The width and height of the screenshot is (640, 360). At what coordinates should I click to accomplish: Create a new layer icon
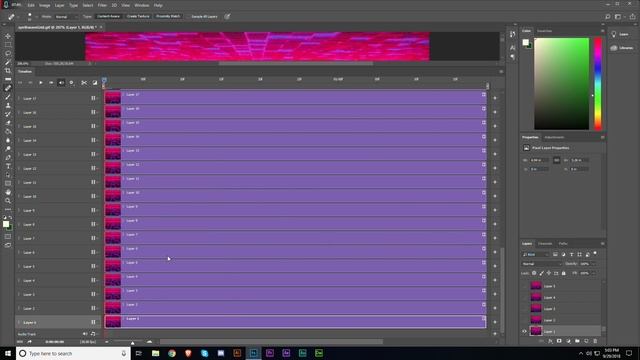[586, 341]
